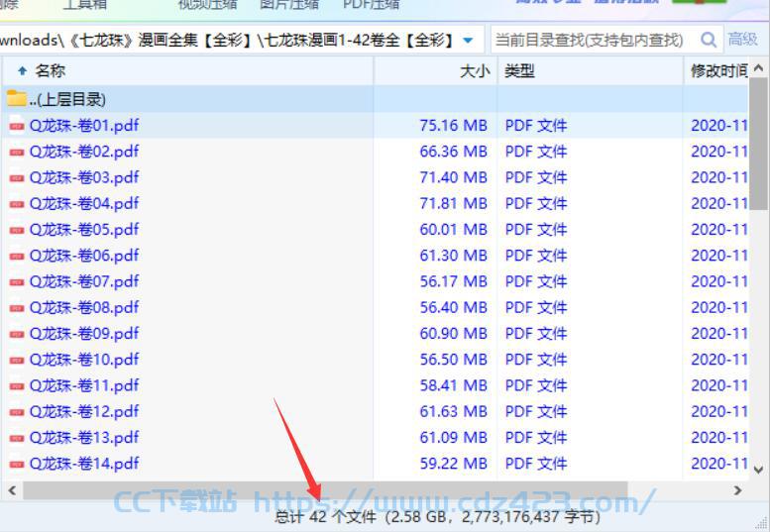Sort by the 大小 column header

point(436,71)
